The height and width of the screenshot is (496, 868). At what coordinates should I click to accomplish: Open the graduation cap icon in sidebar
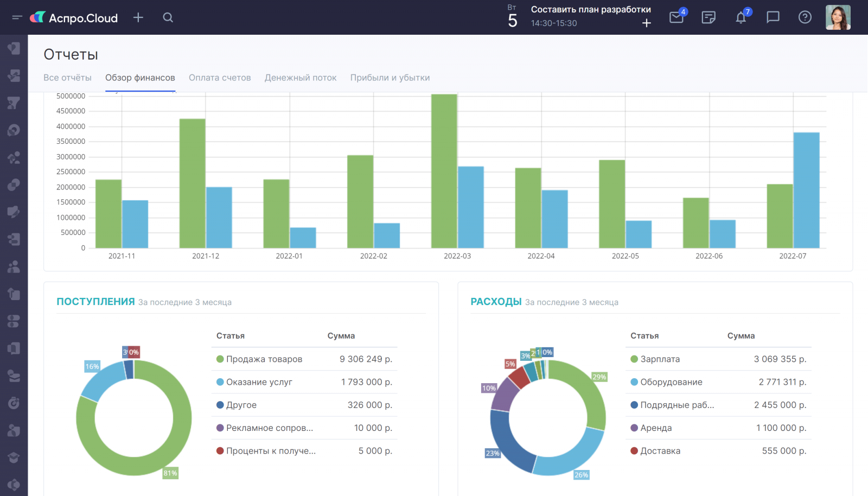click(14, 457)
